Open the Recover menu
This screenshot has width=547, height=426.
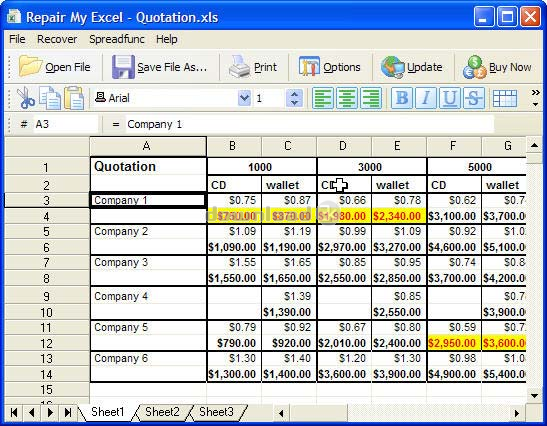(x=57, y=39)
